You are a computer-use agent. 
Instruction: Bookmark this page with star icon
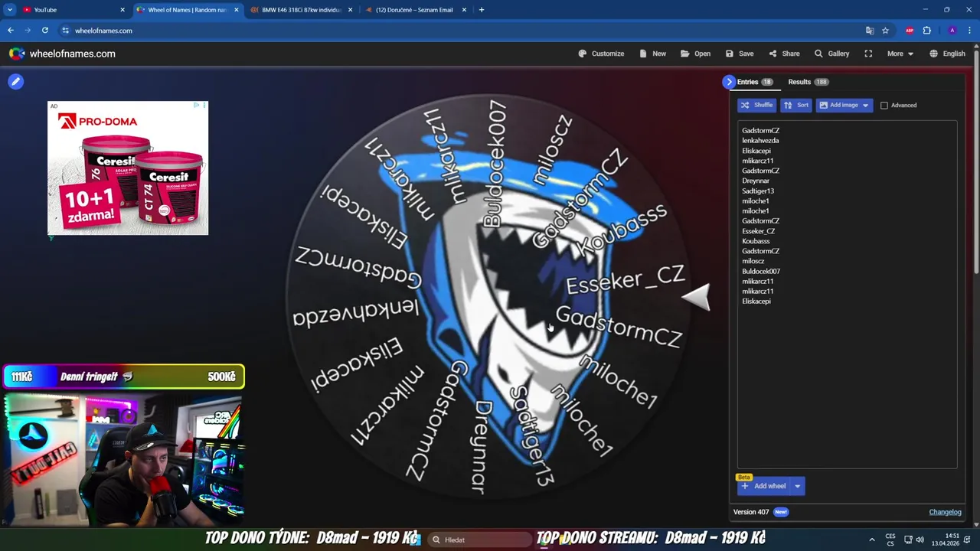885,31
